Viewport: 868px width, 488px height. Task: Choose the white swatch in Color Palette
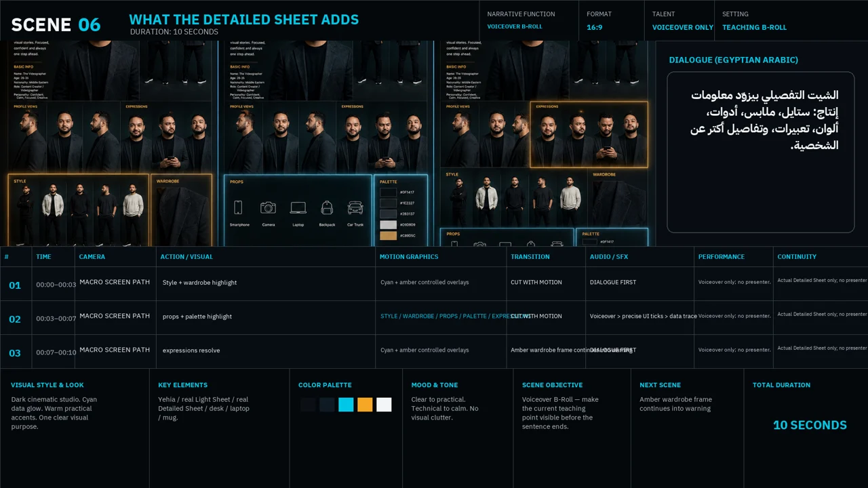click(x=384, y=405)
